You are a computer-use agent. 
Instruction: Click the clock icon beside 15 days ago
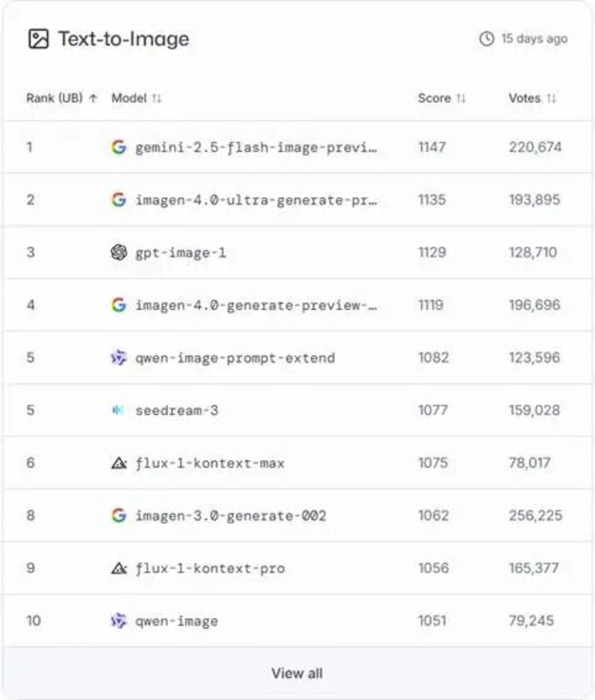487,39
